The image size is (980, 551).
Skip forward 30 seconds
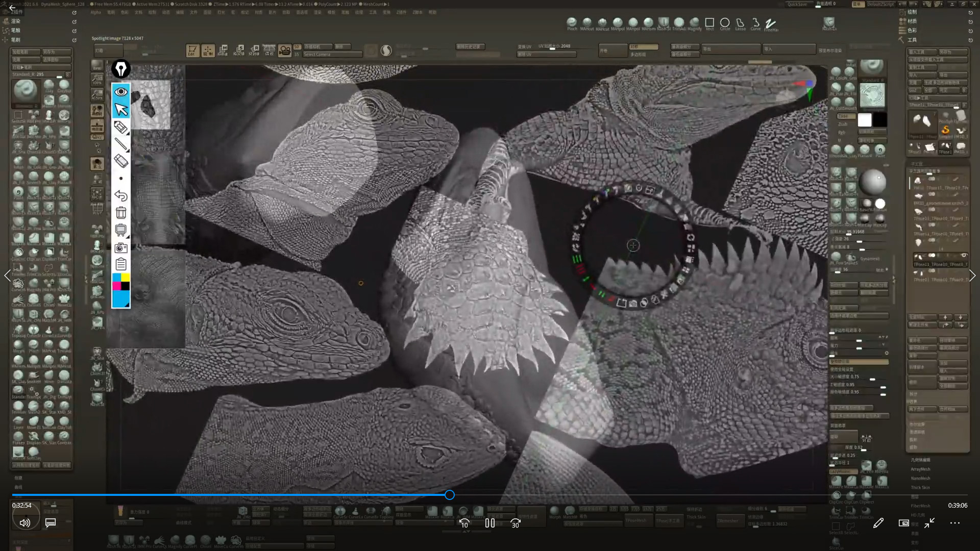pos(516,523)
